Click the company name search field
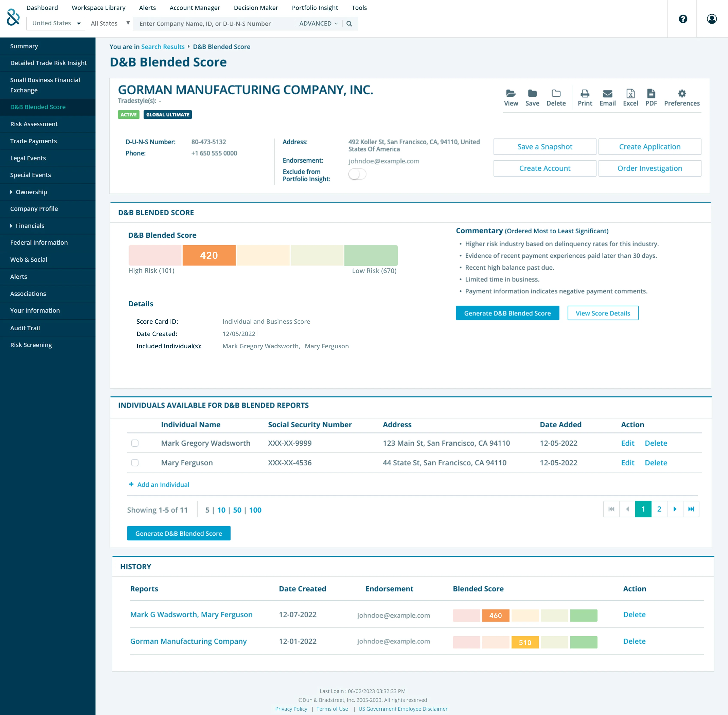 (x=214, y=24)
